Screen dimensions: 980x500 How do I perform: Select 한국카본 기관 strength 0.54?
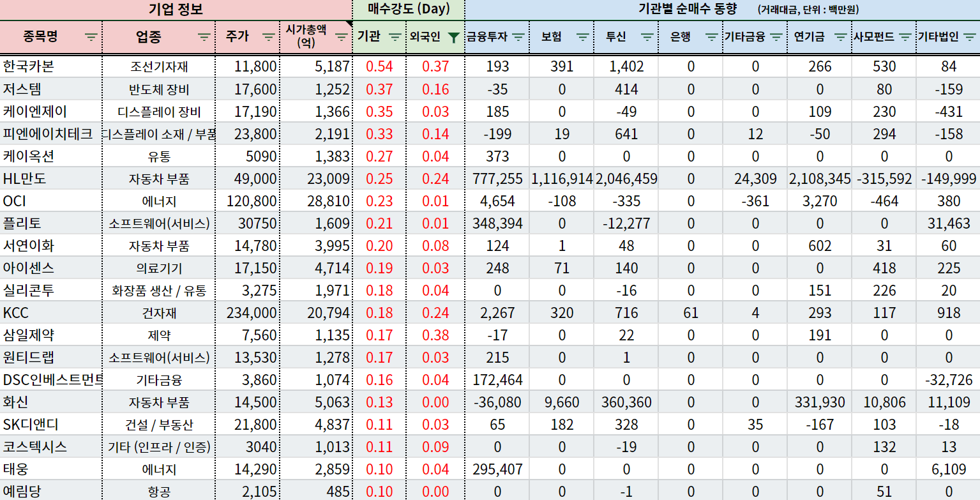379,66
